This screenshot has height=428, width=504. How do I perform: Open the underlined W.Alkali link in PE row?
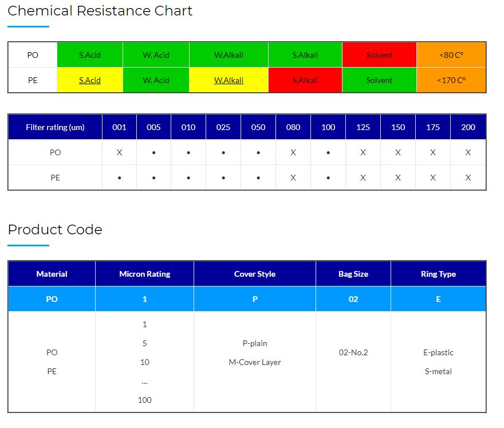click(x=229, y=80)
